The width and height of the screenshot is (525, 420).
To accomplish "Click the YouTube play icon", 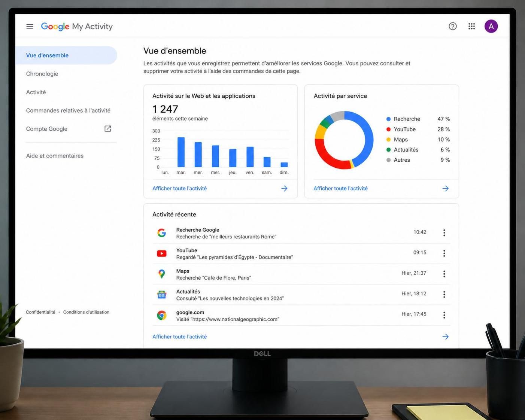I will [x=162, y=253].
